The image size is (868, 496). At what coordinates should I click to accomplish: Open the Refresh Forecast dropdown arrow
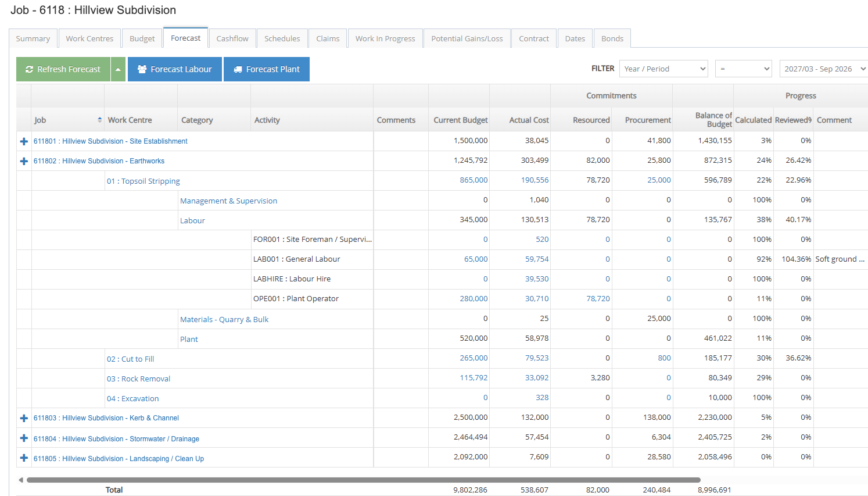pos(118,69)
